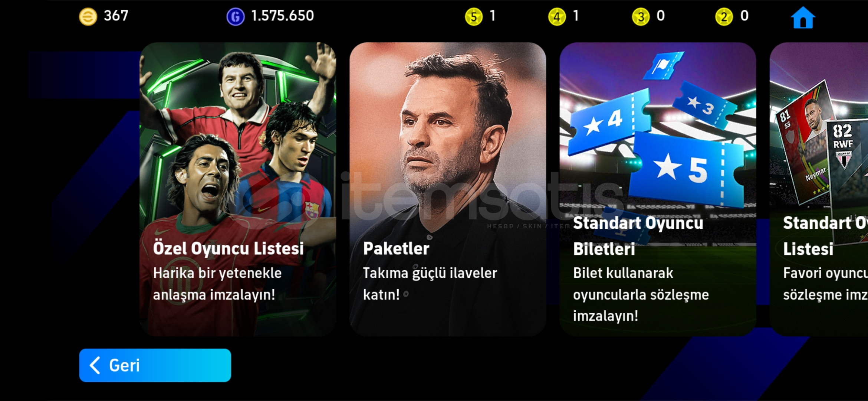Screen dimensions: 868x401
Task: Select the 2-star ticket counter icon
Action: (x=724, y=17)
